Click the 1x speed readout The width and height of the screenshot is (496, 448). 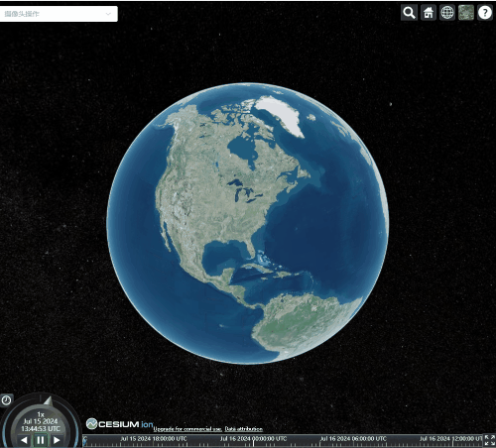tap(41, 414)
